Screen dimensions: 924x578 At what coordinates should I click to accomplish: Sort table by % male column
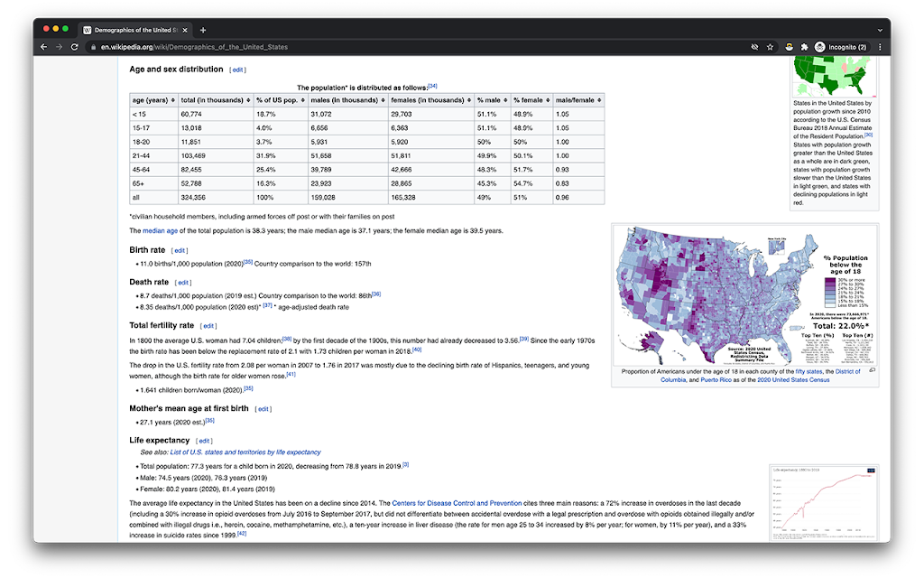pos(493,100)
